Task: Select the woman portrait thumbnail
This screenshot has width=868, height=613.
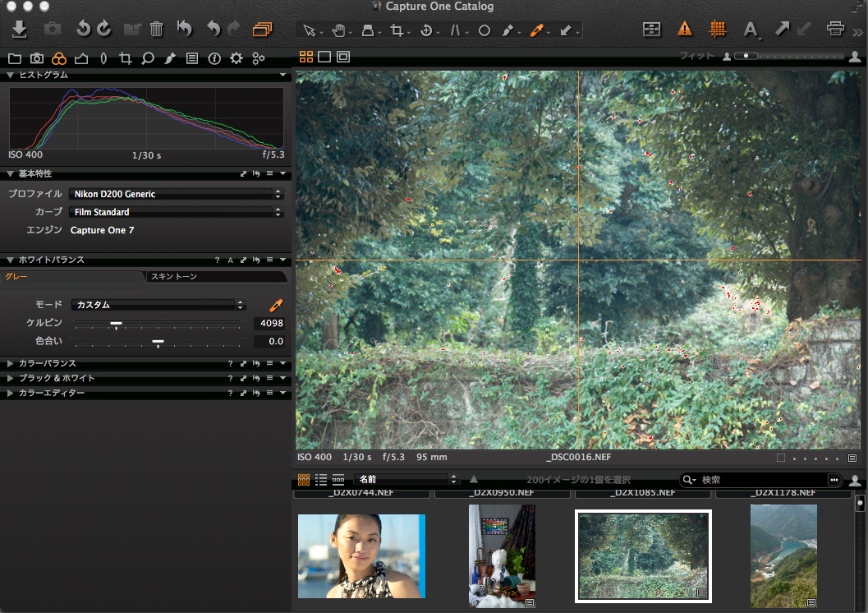Action: 361,556
